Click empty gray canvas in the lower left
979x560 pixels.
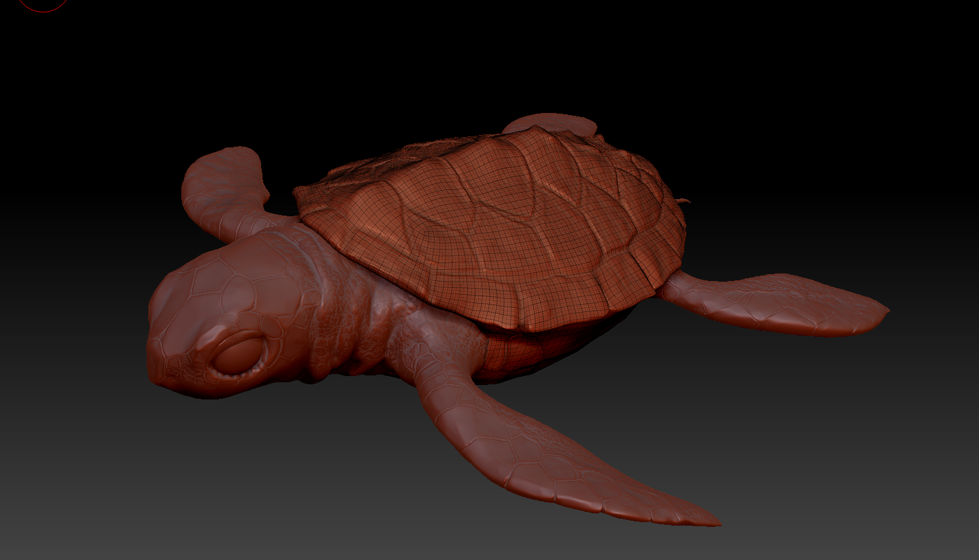(103, 496)
